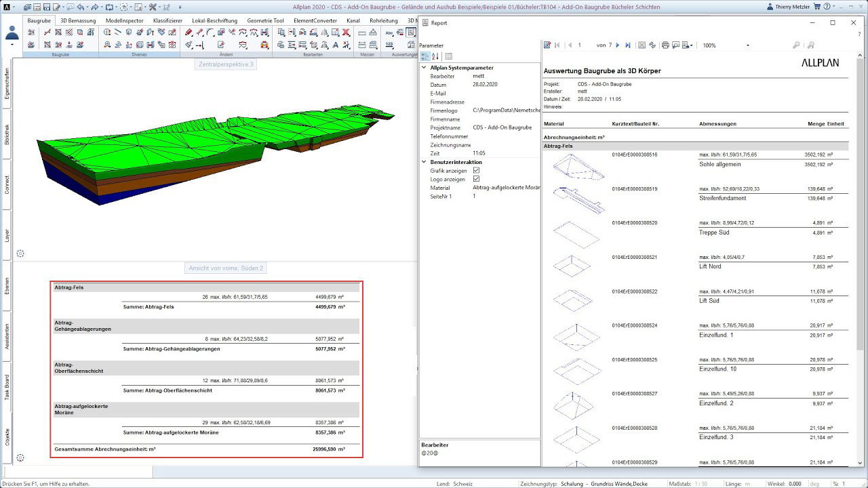Viewport: 868px width, 488px height.
Task: Open the export format dropdown in Report
Action: pyautogui.click(x=688, y=45)
